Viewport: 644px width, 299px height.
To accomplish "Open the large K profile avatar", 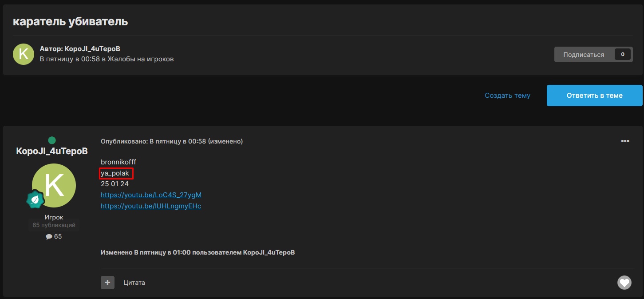I will pyautogui.click(x=54, y=185).
